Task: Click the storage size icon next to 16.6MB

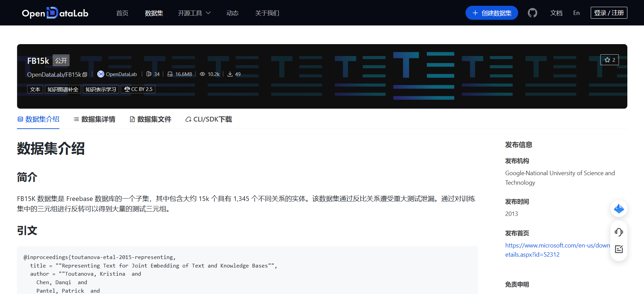Action: 170,74
